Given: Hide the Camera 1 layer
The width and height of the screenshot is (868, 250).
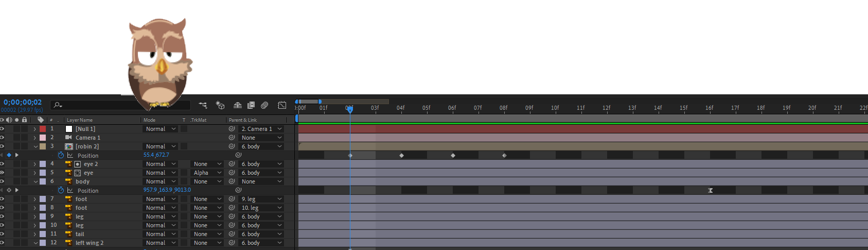Looking at the screenshot, I should (2, 138).
